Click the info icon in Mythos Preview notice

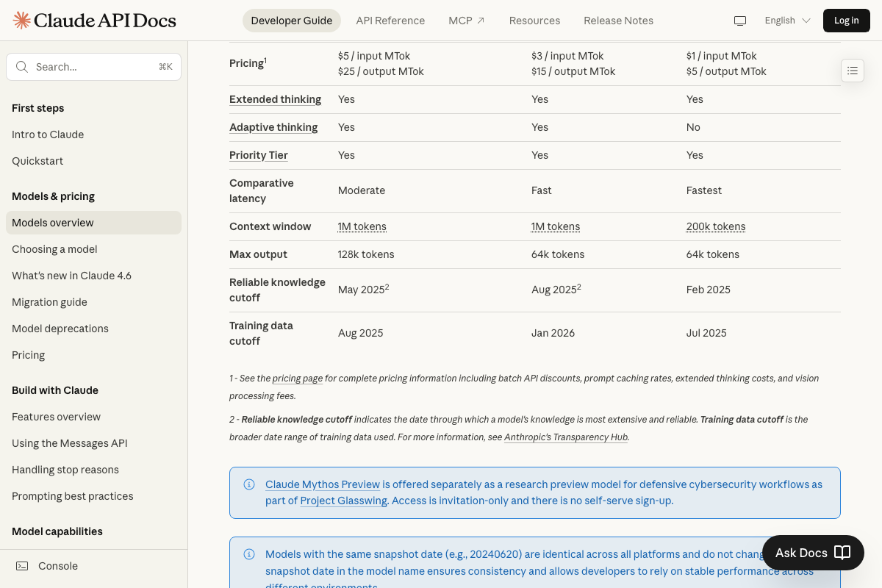249,484
